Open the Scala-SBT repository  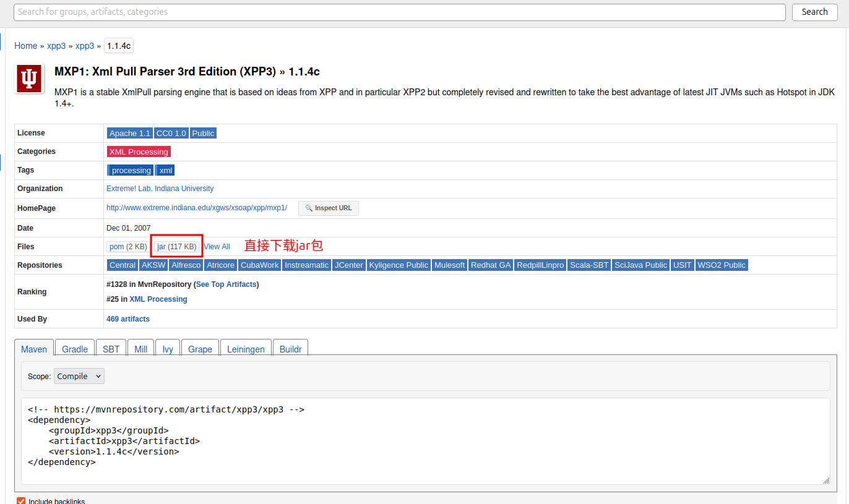click(590, 265)
